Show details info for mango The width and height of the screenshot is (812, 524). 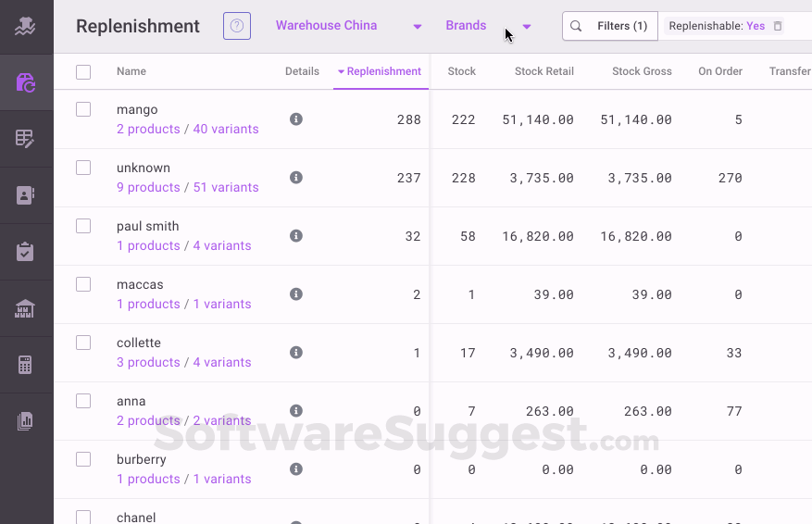296,119
